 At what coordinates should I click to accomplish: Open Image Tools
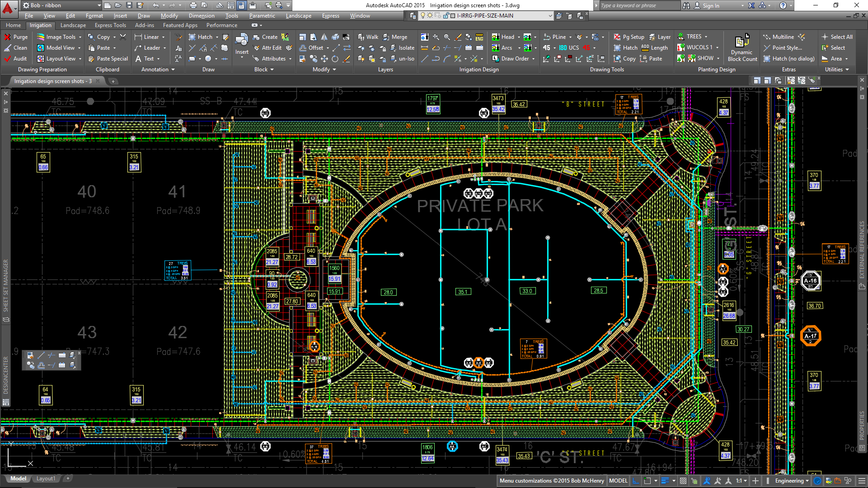pyautogui.click(x=59, y=37)
